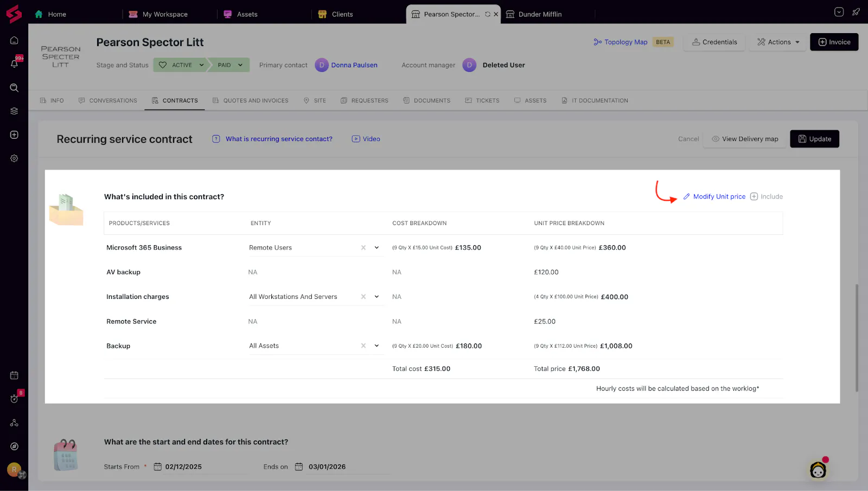
Task: Select the CONTRACTS sub-tab
Action: pyautogui.click(x=175, y=100)
